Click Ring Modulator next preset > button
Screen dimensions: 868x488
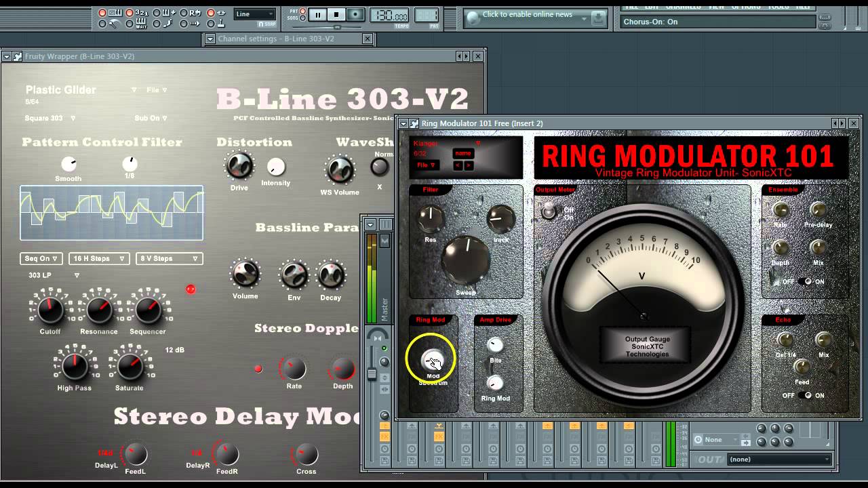469,165
